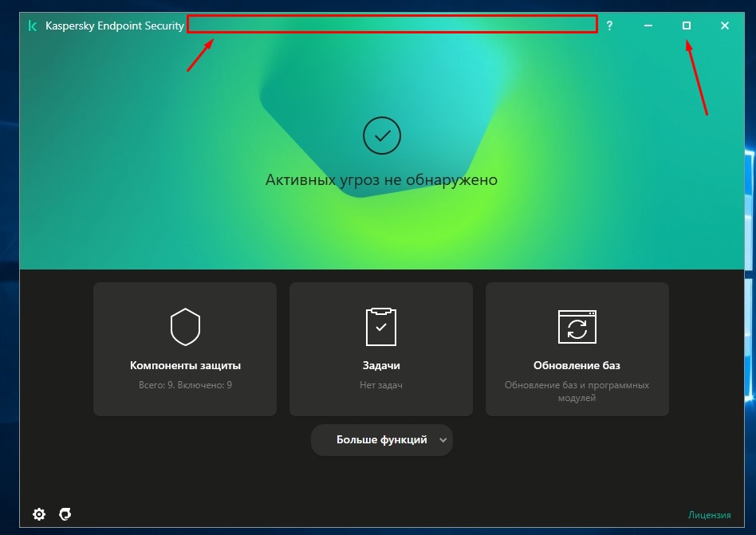Click the Kaspersky Endpoint Security title text
Viewport: 756px width, 535px height.
tap(115, 26)
